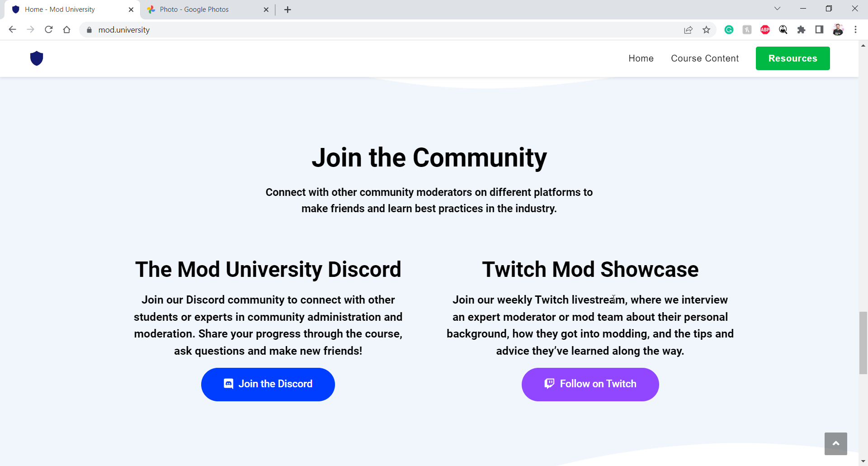
Task: Open the tab search dropdown arrow
Action: [777, 9]
